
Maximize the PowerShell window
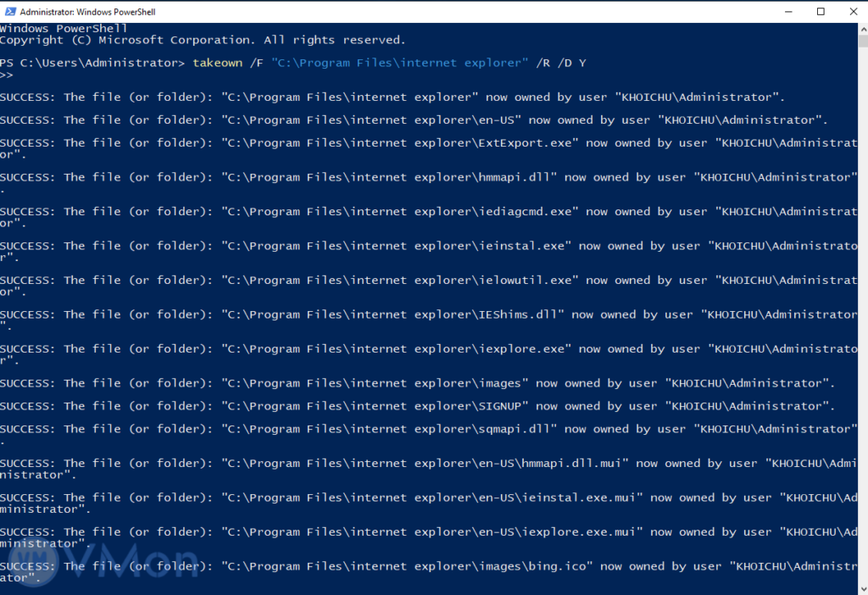pos(821,12)
